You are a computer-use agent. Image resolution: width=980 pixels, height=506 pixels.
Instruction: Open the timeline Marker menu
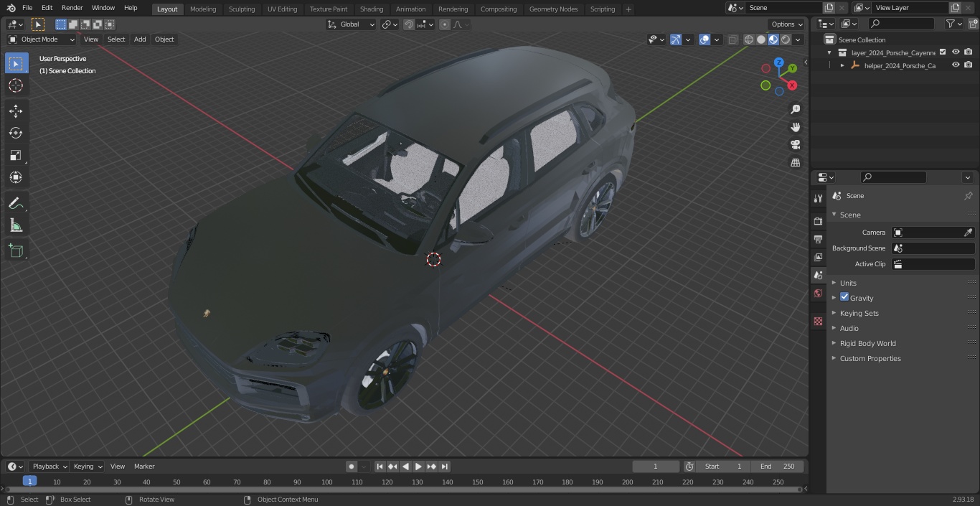click(144, 467)
